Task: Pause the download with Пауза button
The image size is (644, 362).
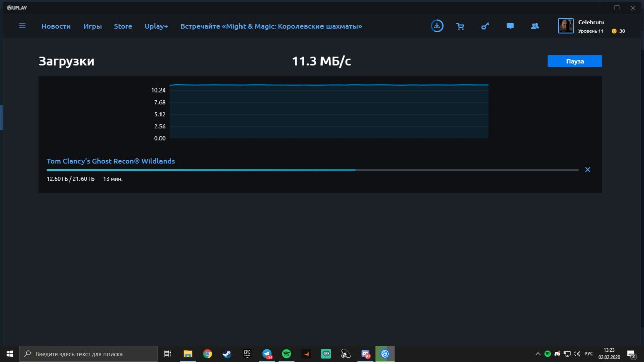Action: pyautogui.click(x=575, y=61)
